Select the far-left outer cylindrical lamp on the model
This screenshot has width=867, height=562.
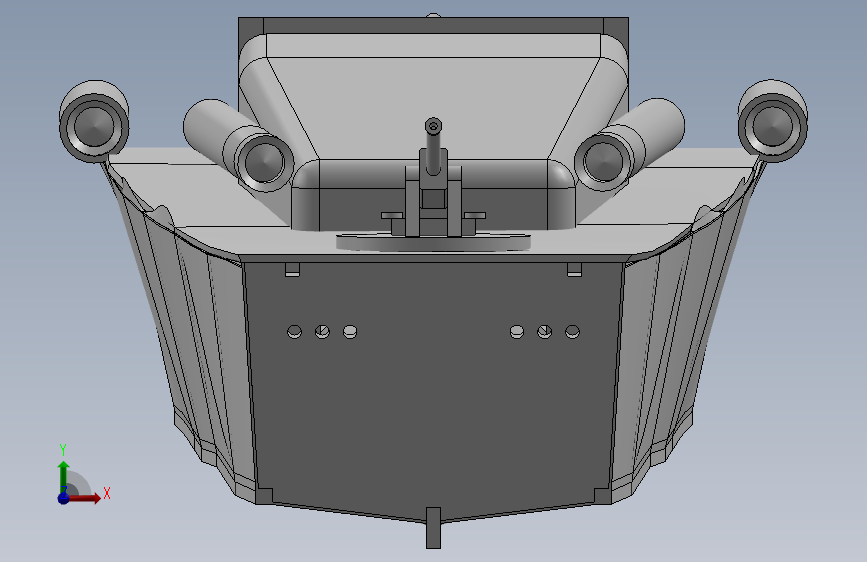coord(94,122)
